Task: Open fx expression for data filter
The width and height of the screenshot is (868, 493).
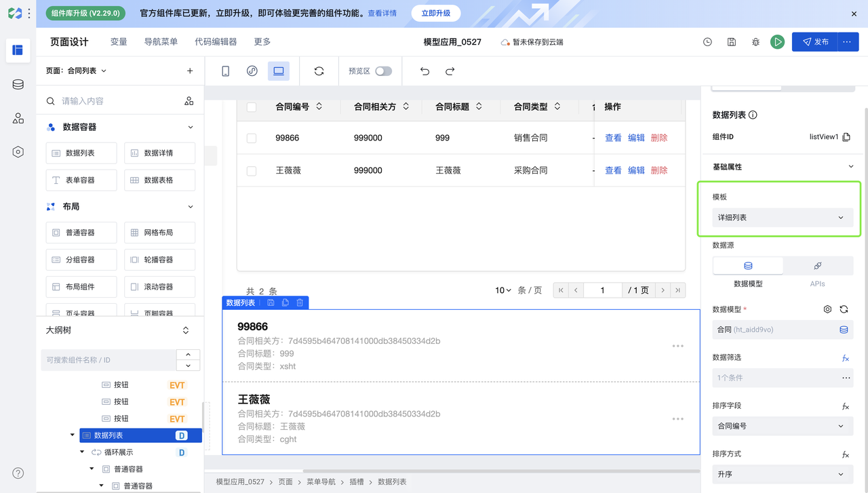Action: pyautogui.click(x=846, y=358)
